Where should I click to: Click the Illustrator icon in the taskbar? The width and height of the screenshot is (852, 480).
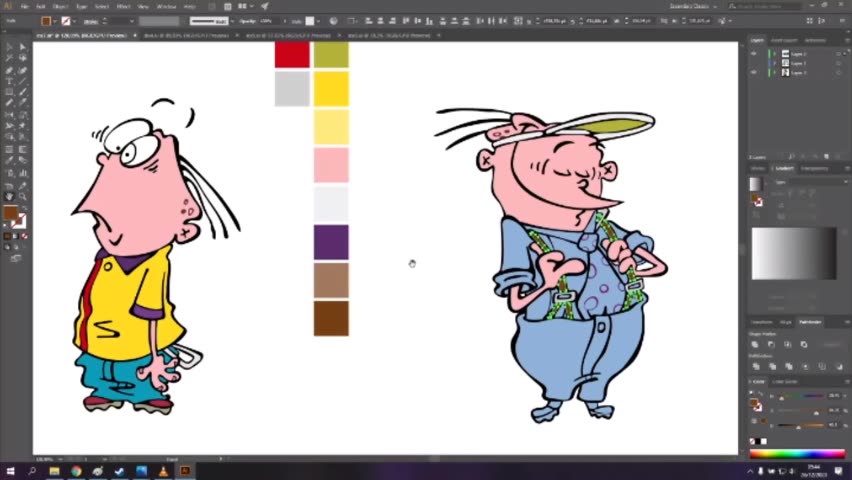click(185, 471)
